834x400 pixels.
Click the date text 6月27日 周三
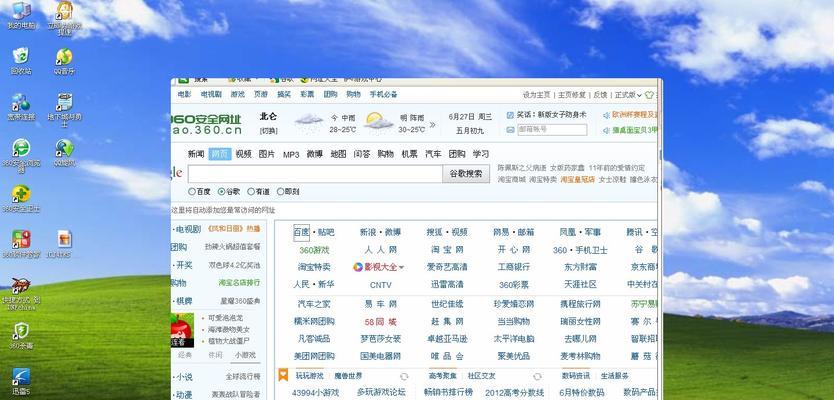click(x=470, y=116)
